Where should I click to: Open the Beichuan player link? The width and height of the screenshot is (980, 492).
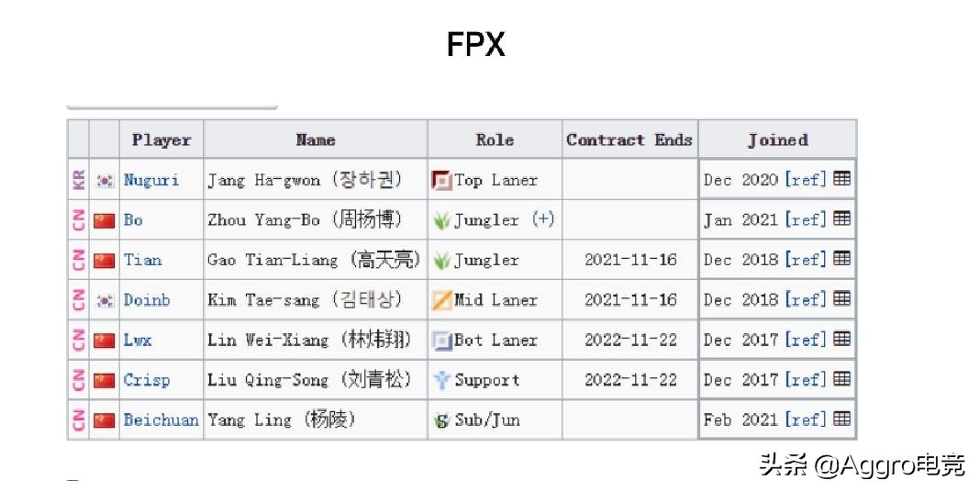[161, 419]
